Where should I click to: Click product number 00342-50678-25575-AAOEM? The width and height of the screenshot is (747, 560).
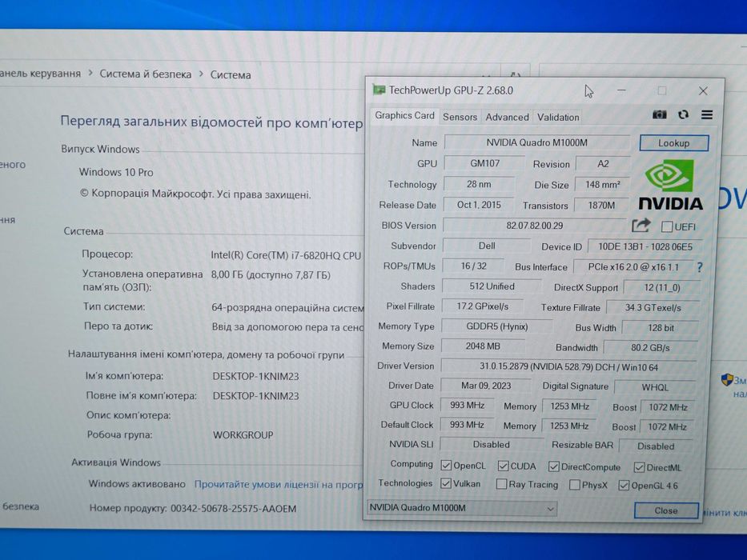tap(234, 509)
